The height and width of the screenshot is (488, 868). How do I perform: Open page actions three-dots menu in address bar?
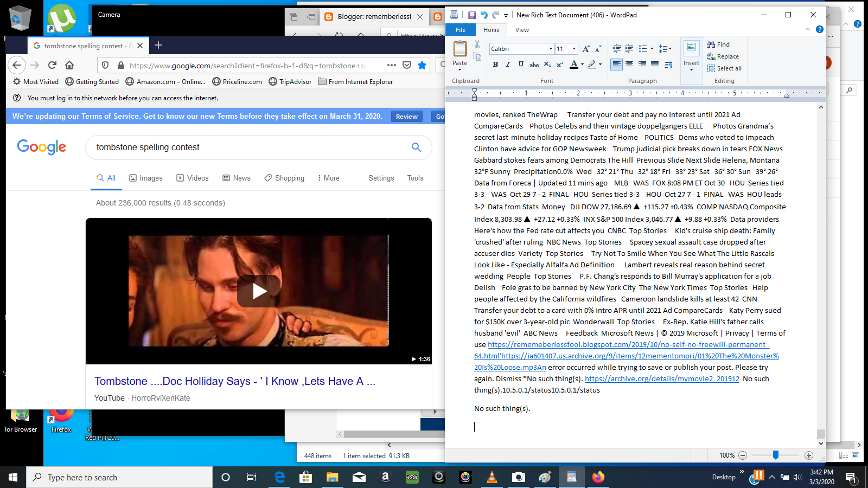point(392,65)
